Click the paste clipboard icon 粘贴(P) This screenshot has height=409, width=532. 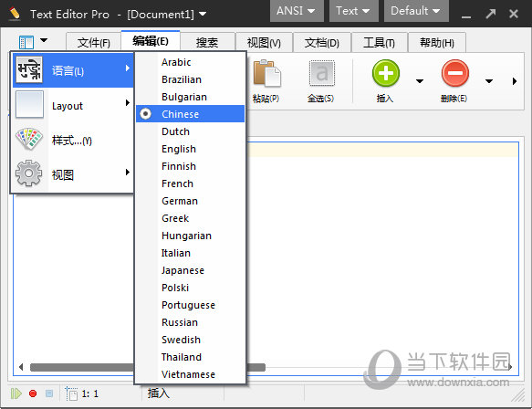(x=266, y=73)
